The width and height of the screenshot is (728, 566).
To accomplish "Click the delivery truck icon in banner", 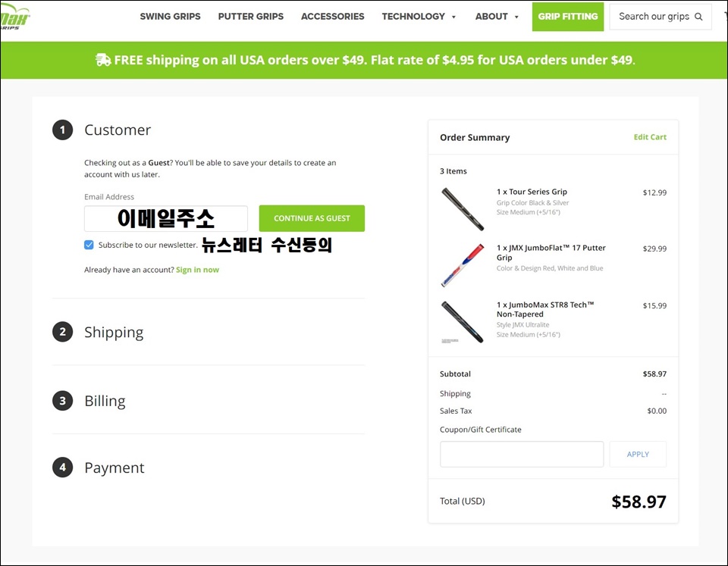I will point(103,60).
